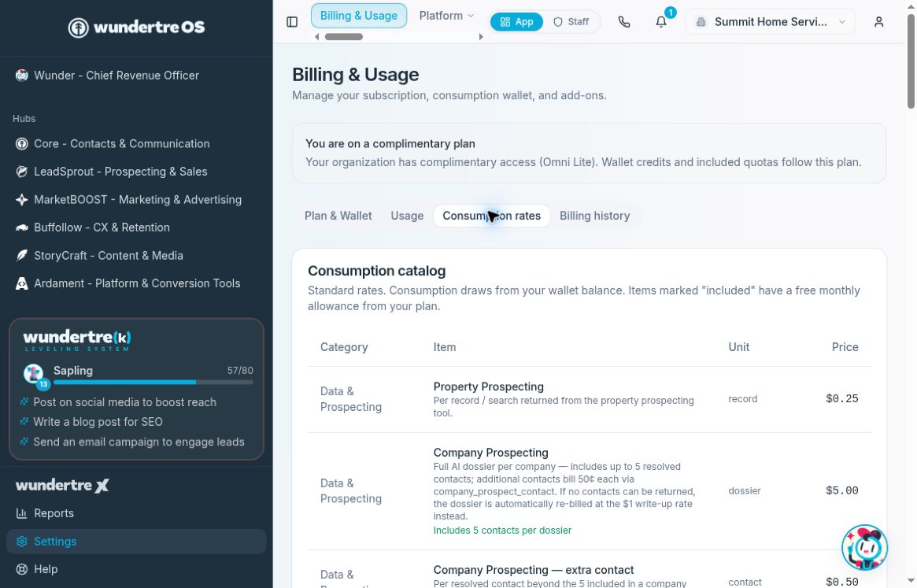
Task: Expand the Platform dropdown menu
Action: [446, 16]
